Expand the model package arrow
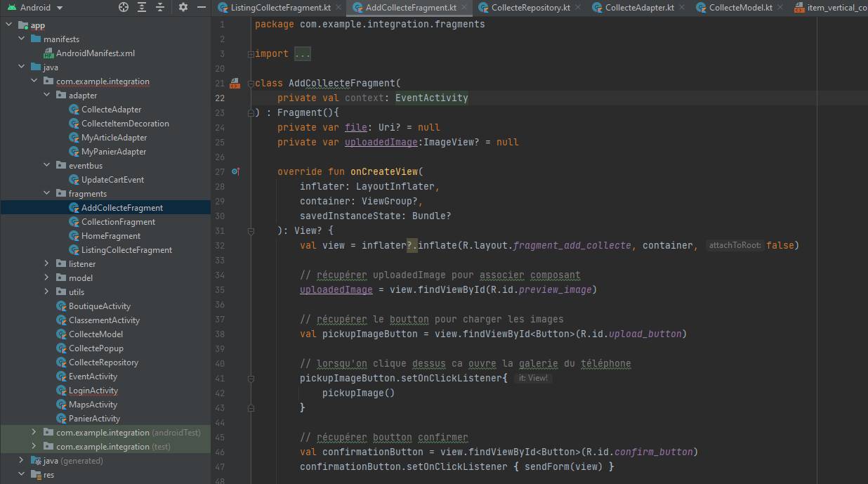 [x=46, y=278]
